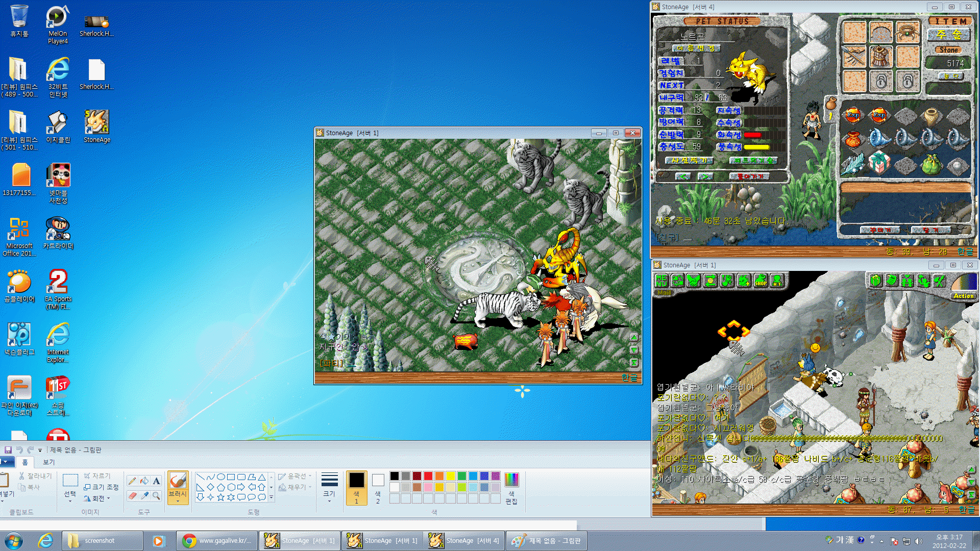Open the 크기 line size dropdown
980x551 pixels.
click(329, 488)
